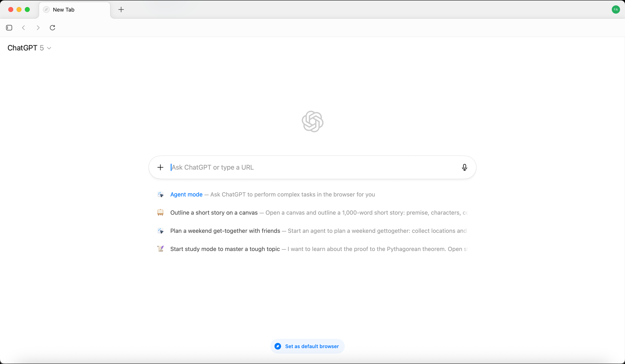
Task: Toggle the sidebar panel icon
Action: 9,27
